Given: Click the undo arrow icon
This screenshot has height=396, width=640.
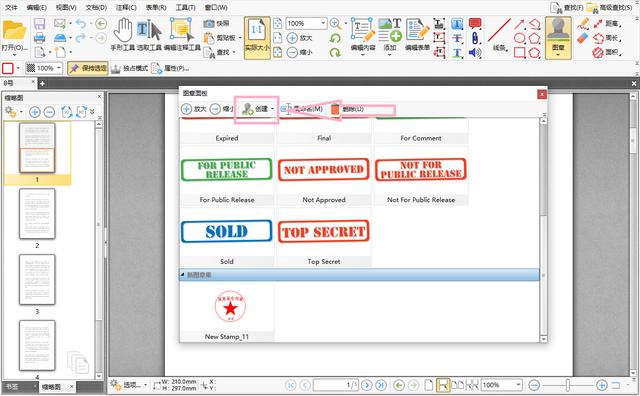Looking at the screenshot, I should (x=81, y=24).
